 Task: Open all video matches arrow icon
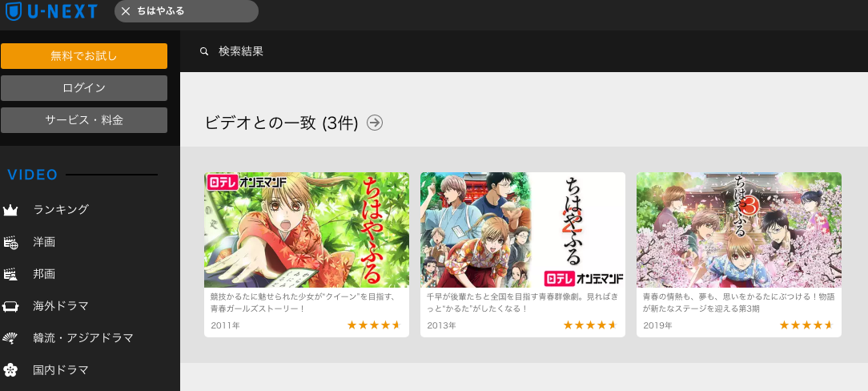(x=375, y=123)
